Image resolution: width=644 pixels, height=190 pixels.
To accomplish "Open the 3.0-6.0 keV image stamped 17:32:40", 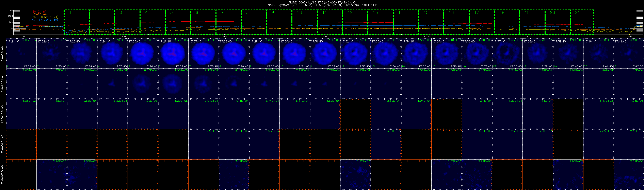I will pyautogui.click(x=355, y=53).
